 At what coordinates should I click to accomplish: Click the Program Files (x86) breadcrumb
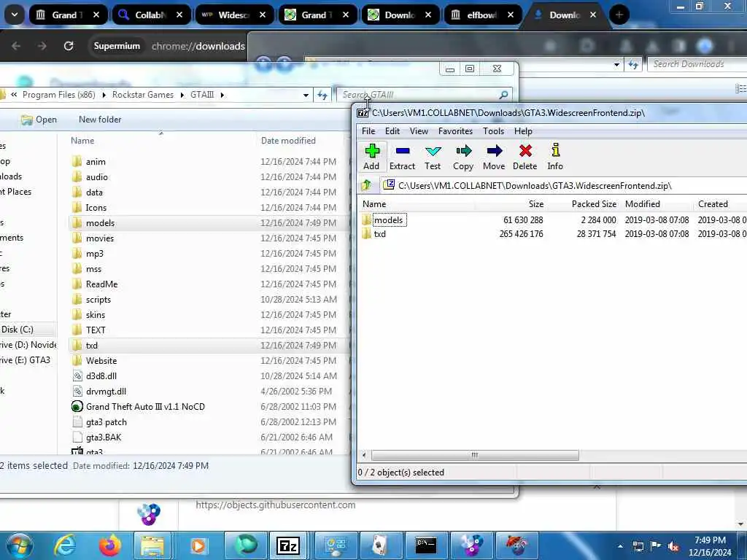click(x=58, y=95)
